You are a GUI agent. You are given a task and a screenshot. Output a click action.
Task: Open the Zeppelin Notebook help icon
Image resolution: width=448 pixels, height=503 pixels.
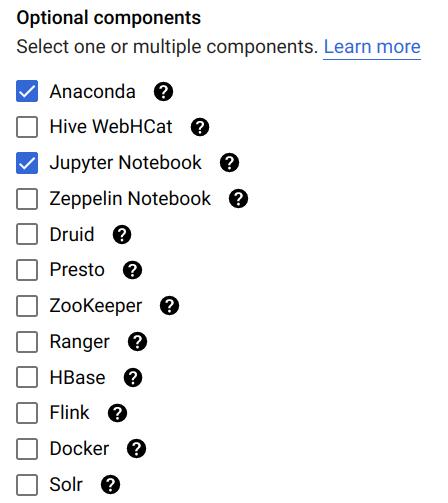click(x=238, y=199)
